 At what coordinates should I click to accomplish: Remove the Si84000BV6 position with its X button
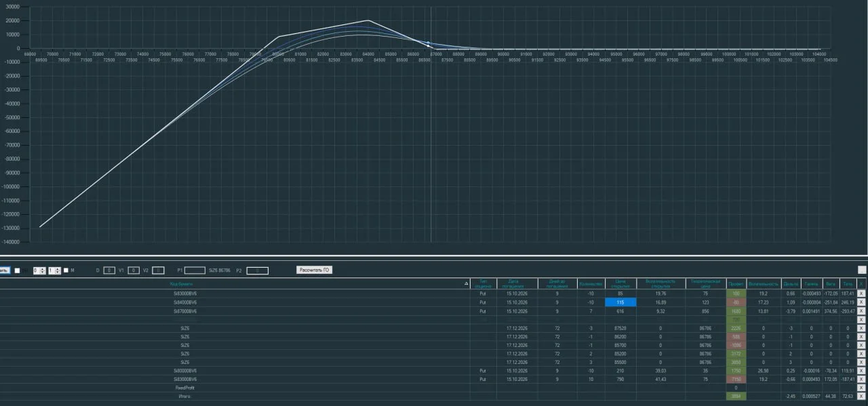coord(861,302)
